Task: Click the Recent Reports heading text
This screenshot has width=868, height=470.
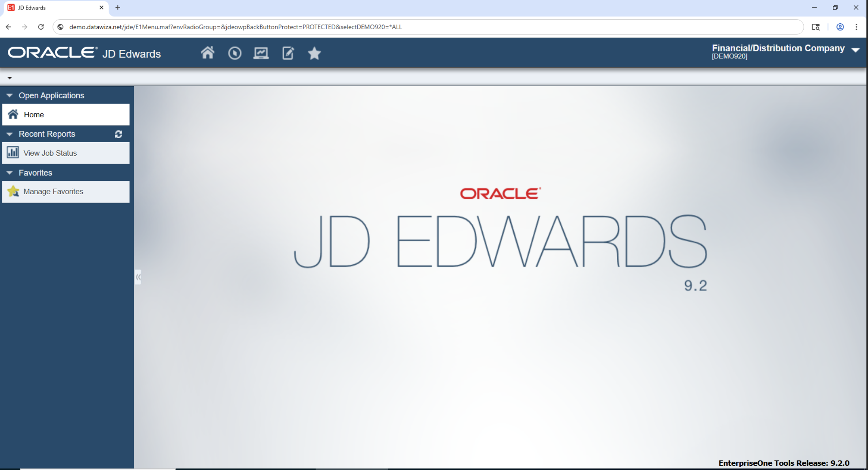Action: pyautogui.click(x=47, y=134)
